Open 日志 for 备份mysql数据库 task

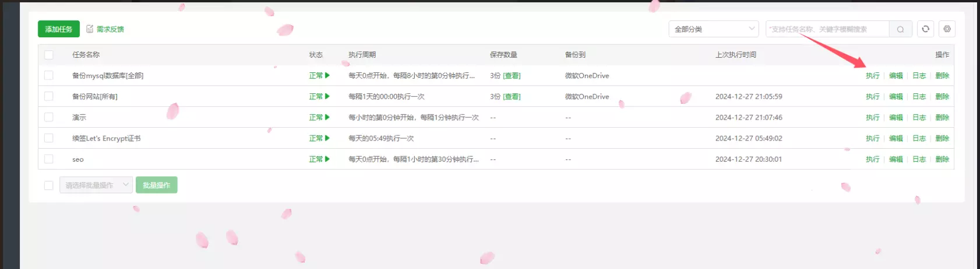(919, 76)
